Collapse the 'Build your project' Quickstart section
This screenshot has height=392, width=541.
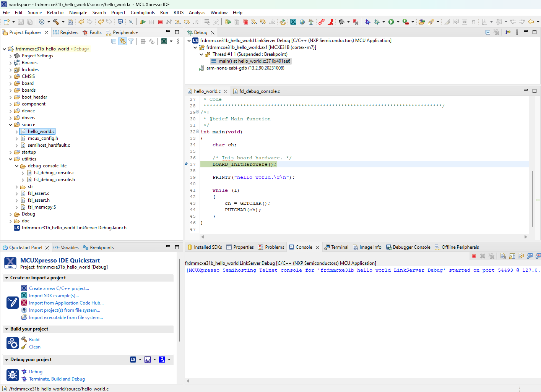(6, 329)
